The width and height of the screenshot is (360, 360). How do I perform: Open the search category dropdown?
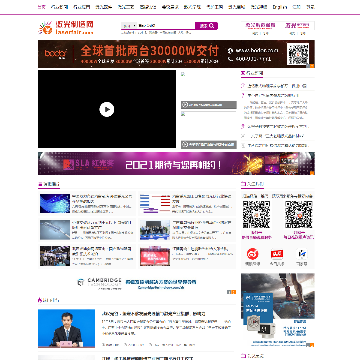129,26
